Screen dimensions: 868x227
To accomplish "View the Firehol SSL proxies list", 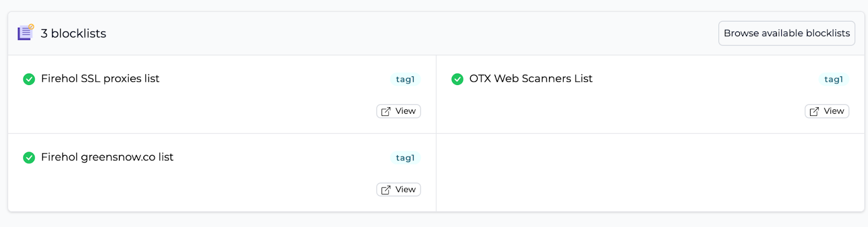I will point(399,111).
